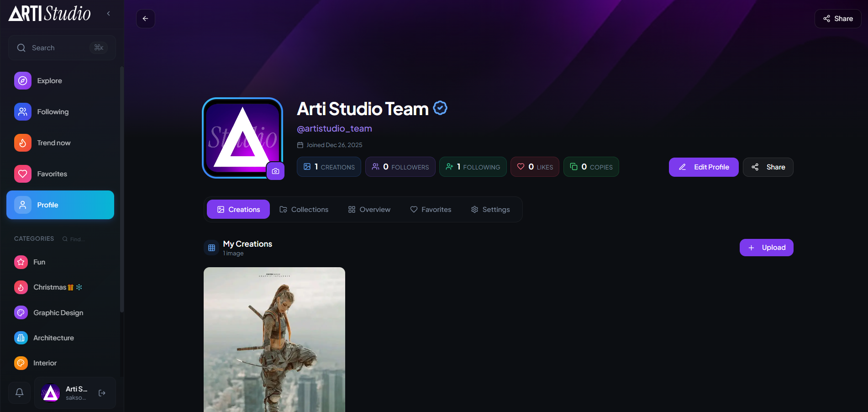868x412 pixels.
Task: Click the 0 Followers stat
Action: (x=400, y=167)
